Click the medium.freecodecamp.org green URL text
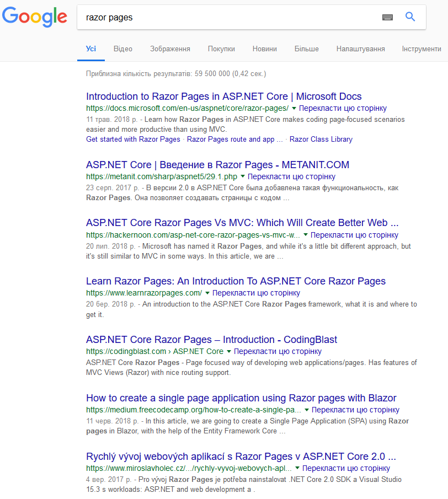 pos(194,410)
